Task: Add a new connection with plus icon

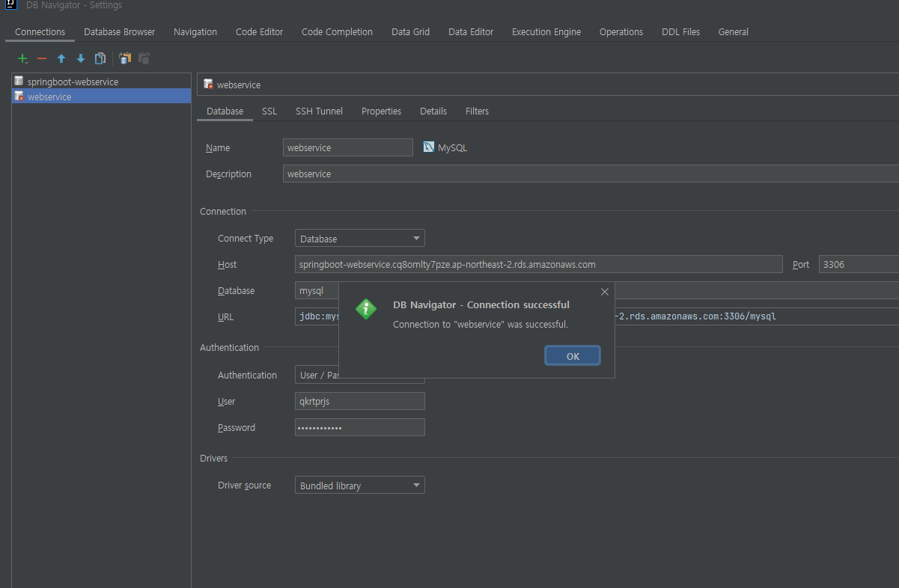Action: point(22,58)
